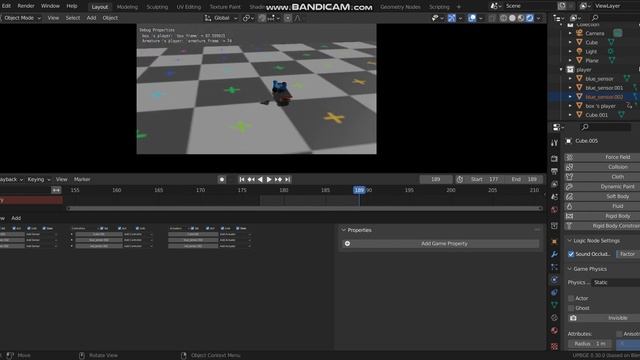Viewport: 640px width, 360px height.
Task: Add Collision physics
Action: click(x=602, y=167)
